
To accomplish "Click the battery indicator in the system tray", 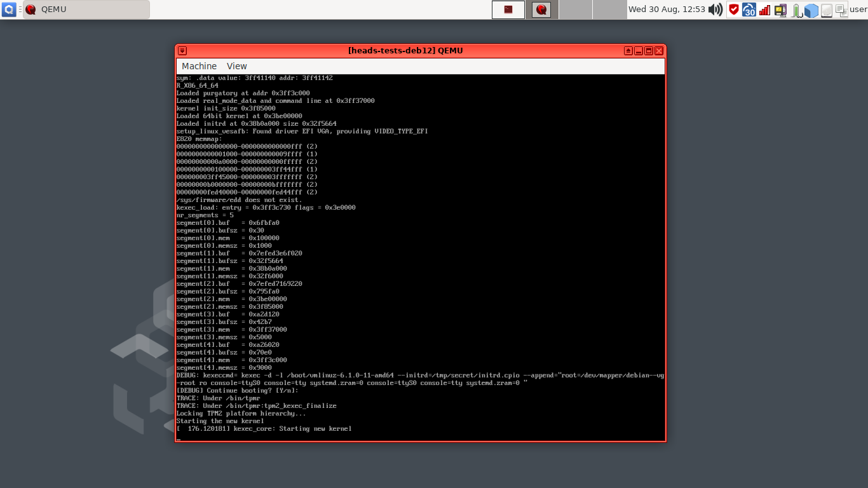I will point(795,10).
